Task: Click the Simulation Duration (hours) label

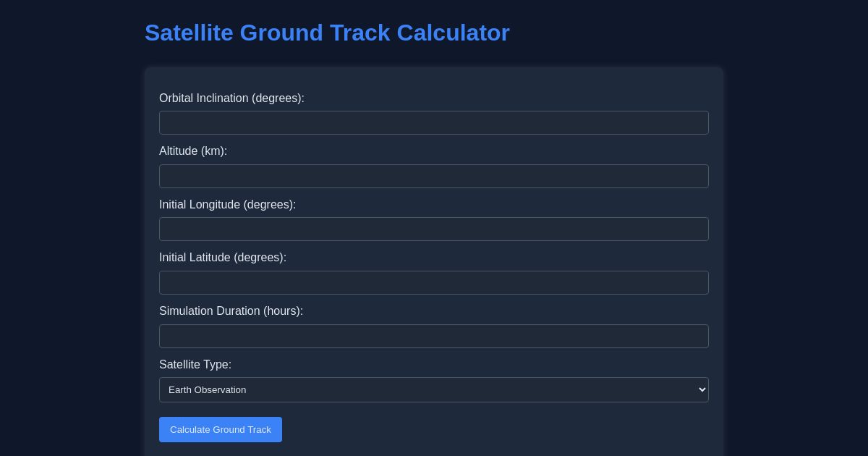Action: point(231,311)
